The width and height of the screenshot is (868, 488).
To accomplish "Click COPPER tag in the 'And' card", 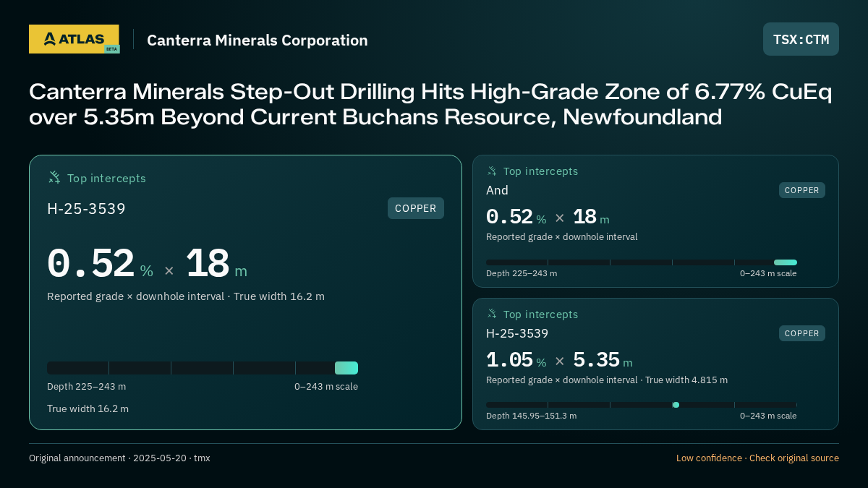I will pos(802,190).
